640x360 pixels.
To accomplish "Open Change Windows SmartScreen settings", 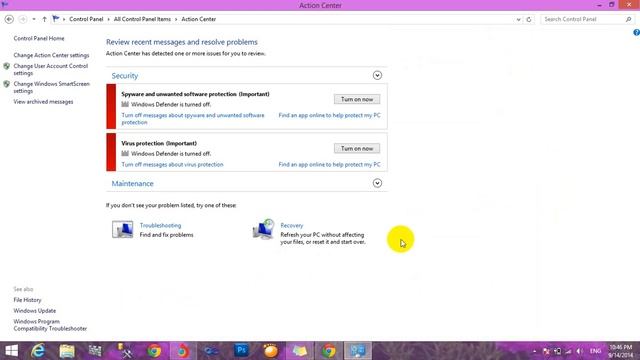I will pos(51,87).
